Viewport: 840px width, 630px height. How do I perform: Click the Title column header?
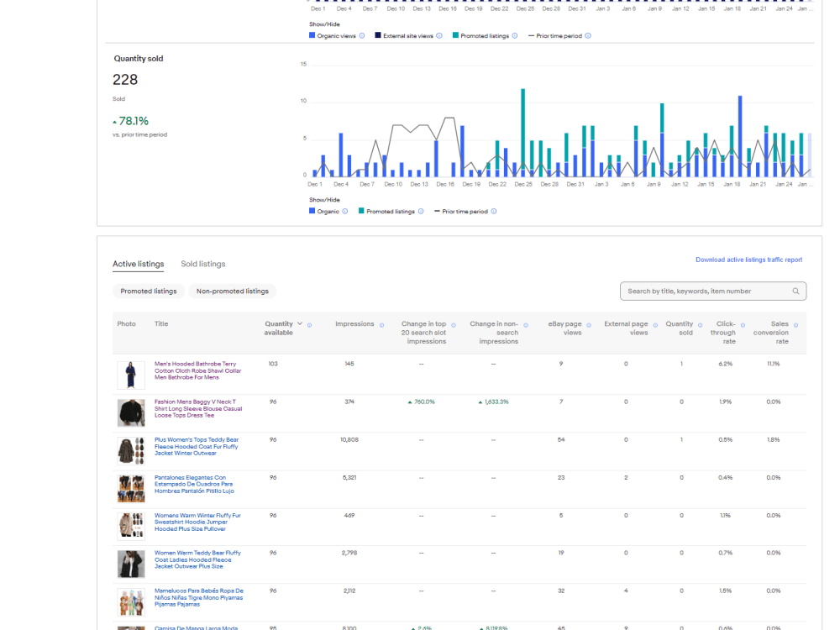(x=161, y=324)
